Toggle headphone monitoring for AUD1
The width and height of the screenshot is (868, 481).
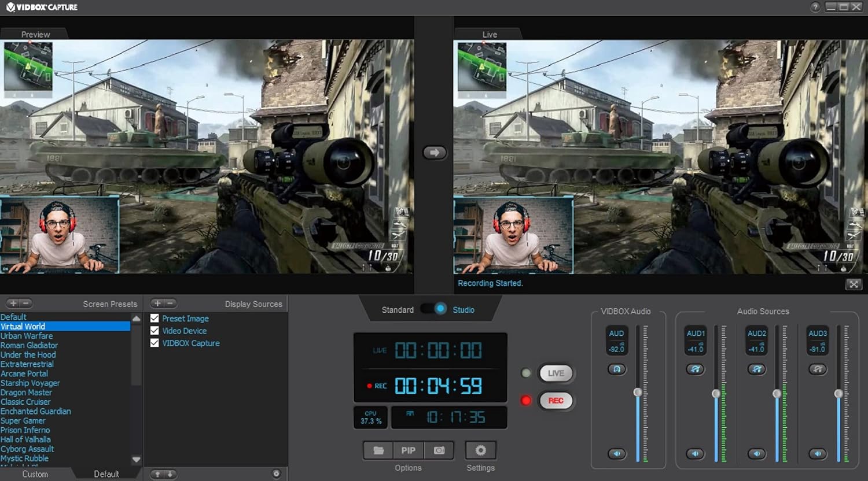(x=696, y=369)
